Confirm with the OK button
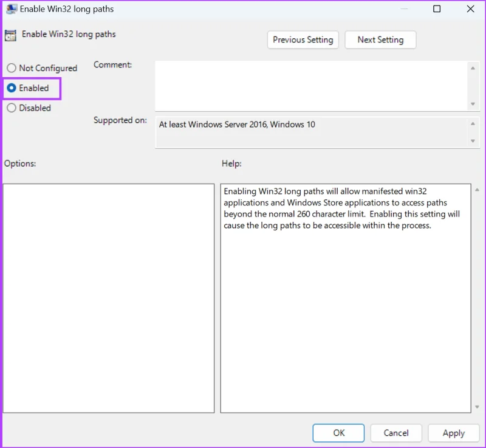Screen dimensions: 486x448 click(x=338, y=433)
